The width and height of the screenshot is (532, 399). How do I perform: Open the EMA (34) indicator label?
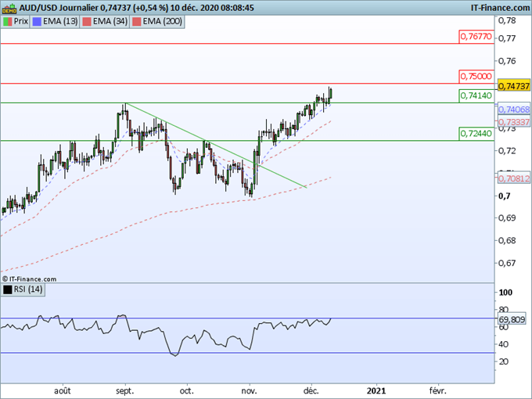105,21
